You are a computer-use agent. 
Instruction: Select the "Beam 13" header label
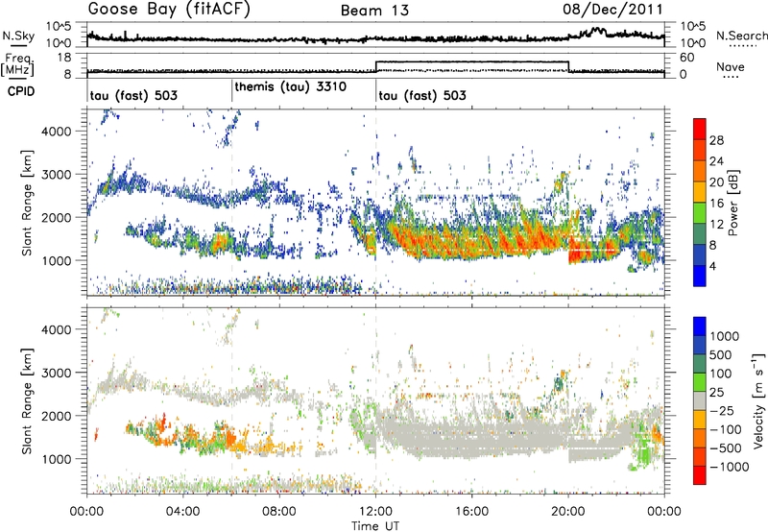point(374,11)
